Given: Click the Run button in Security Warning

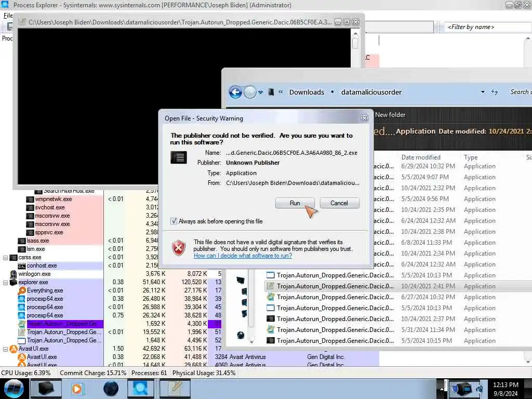Looking at the screenshot, I should (295, 203).
